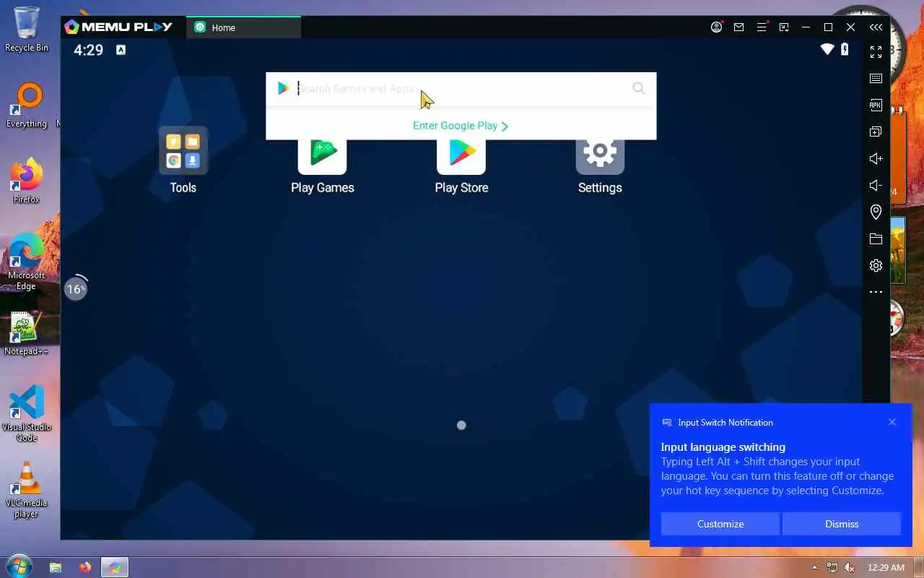Screen dimensions: 924x578
Task: Open the MEmu hamburger menu
Action: click(x=762, y=27)
